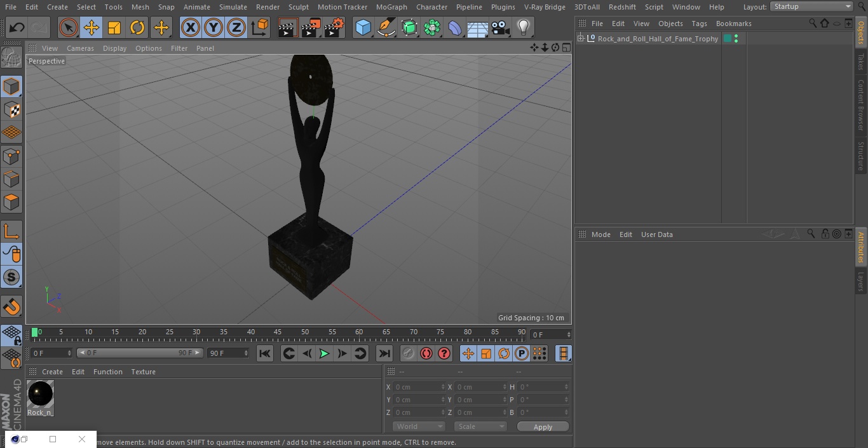
Task: Switch to the Layers side tab
Action: pyautogui.click(x=861, y=281)
